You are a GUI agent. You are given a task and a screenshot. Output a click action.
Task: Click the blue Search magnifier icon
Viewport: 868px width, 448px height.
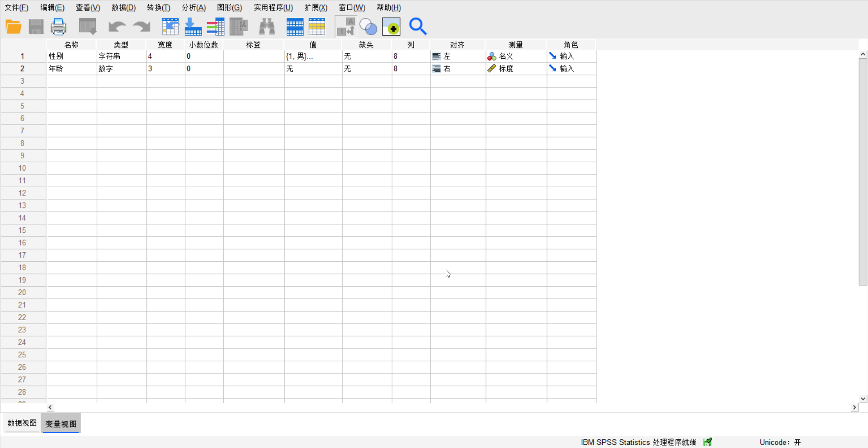pyautogui.click(x=418, y=27)
